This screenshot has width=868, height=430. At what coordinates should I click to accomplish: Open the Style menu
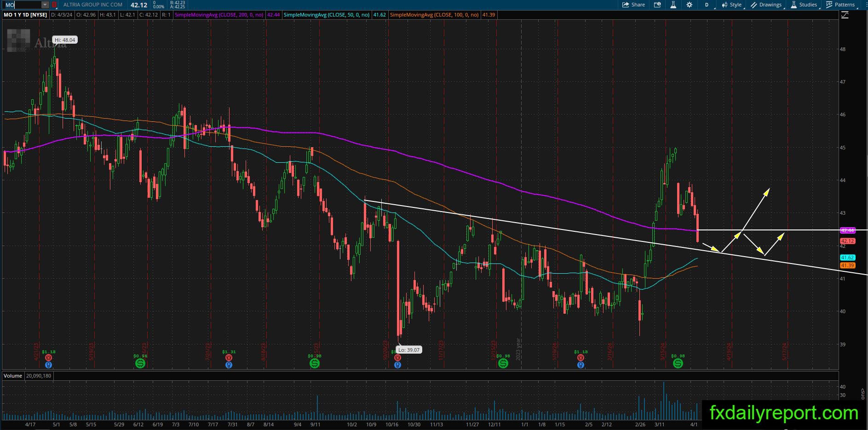point(732,5)
